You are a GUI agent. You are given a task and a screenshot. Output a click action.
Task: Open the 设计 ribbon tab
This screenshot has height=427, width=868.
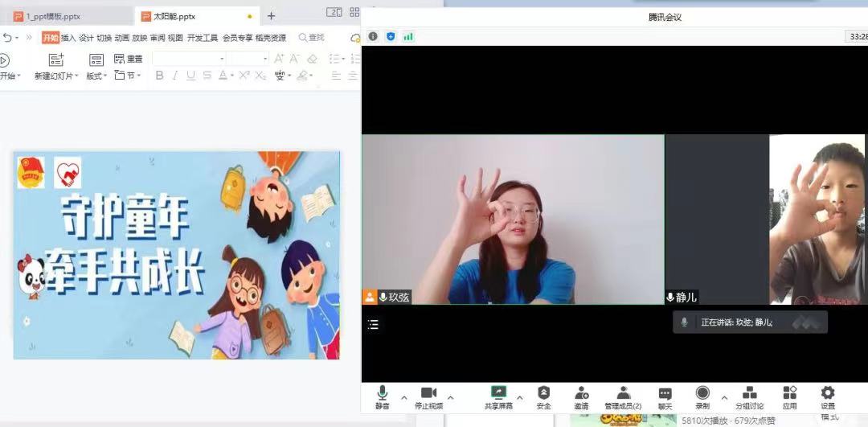point(86,38)
